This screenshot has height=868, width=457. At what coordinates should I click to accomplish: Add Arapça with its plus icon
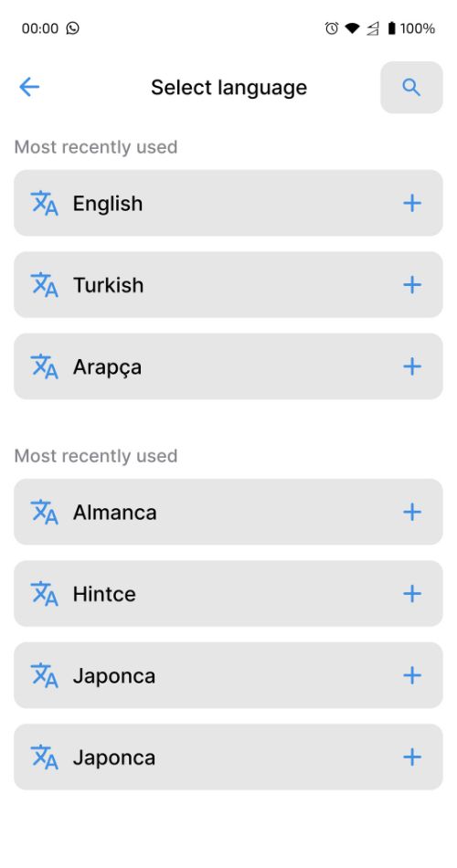coord(411,366)
